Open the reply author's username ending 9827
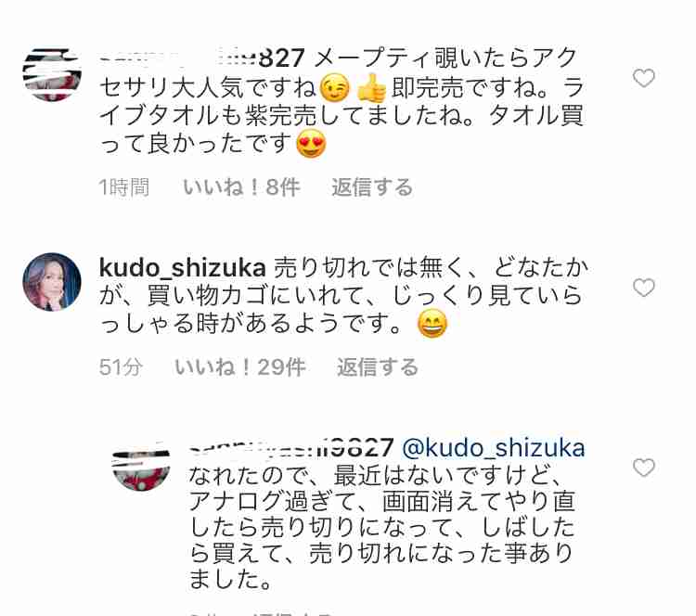 291,447
